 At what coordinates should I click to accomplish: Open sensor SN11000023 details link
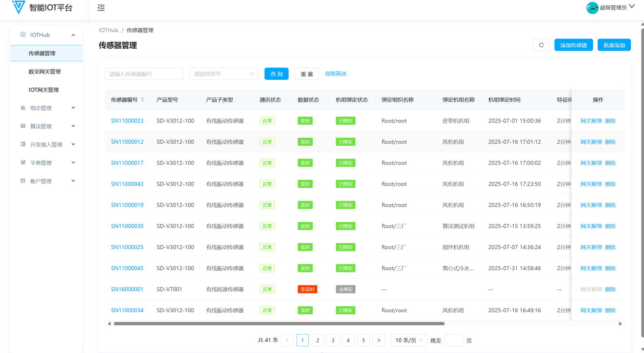coord(127,121)
